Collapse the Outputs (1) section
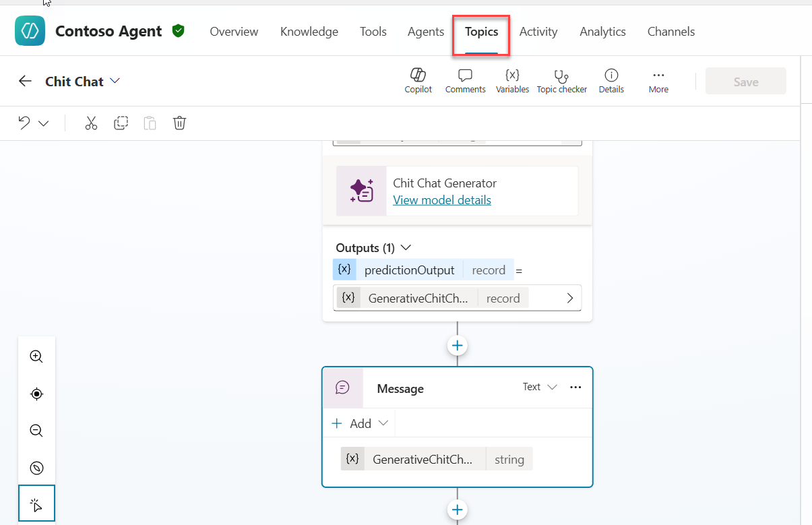Image resolution: width=812 pixels, height=525 pixels. (406, 247)
